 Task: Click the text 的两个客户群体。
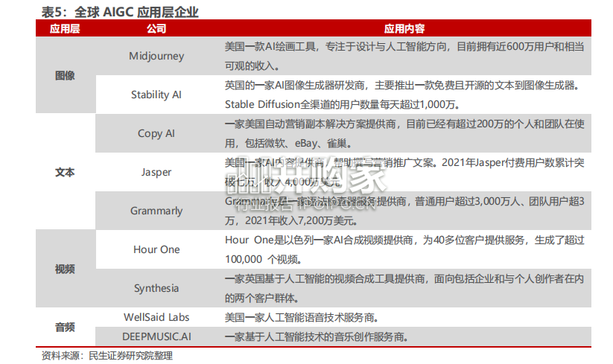[262, 298]
